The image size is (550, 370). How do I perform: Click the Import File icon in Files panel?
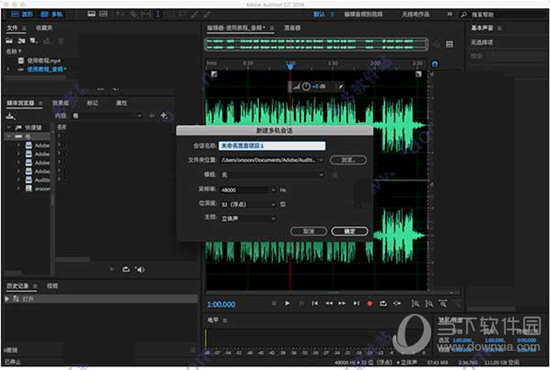tap(21, 41)
